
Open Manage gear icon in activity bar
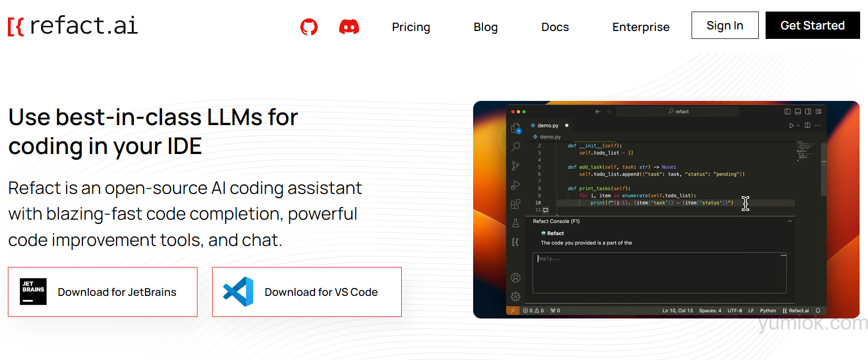click(x=516, y=296)
